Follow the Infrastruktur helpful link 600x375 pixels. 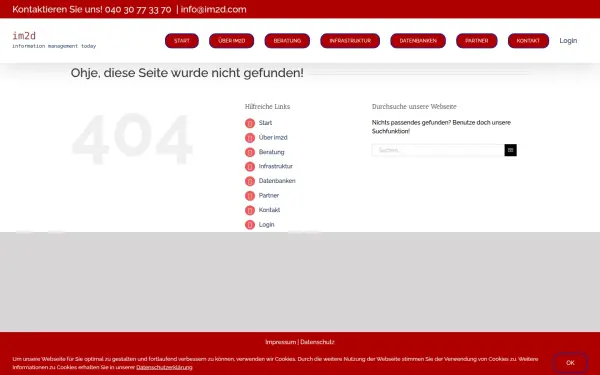pos(276,166)
